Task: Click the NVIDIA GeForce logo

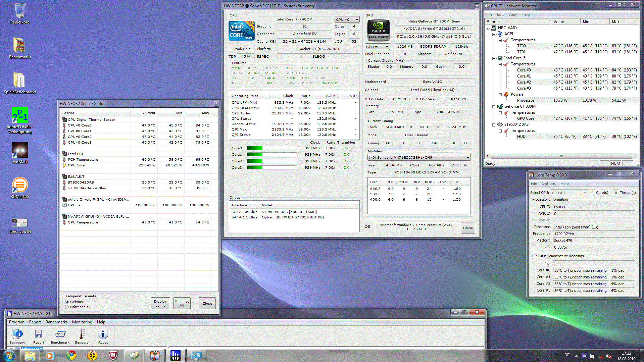Action: click(x=379, y=30)
